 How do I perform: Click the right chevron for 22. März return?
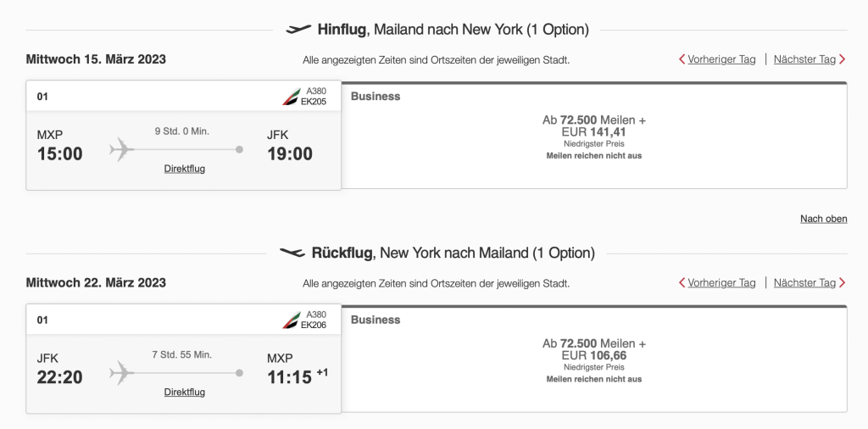pyautogui.click(x=842, y=283)
